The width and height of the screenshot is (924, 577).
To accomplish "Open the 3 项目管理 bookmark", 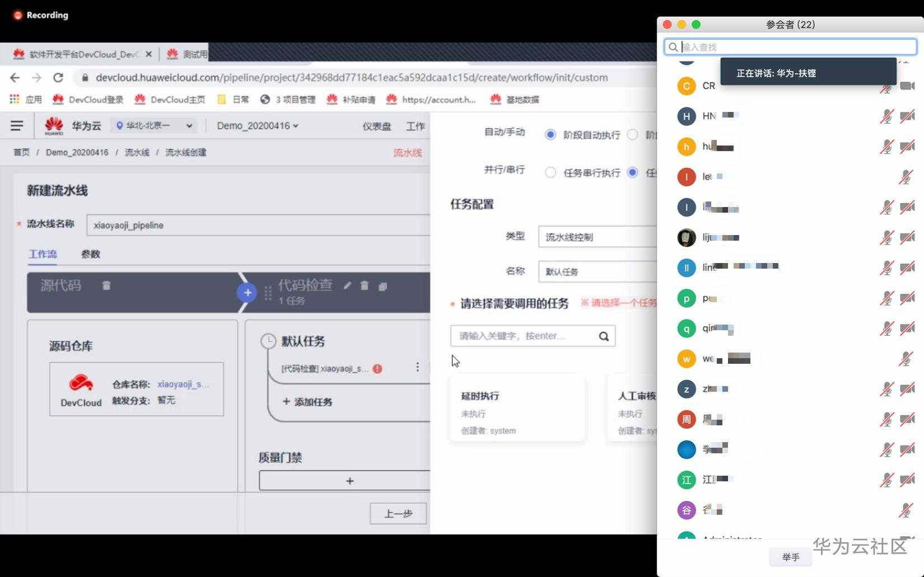I will 288,100.
